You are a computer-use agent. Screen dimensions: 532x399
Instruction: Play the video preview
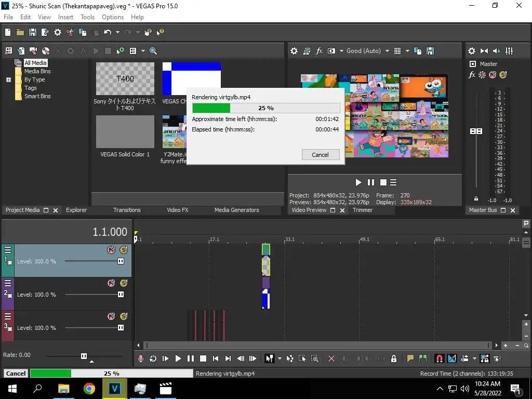tap(358, 182)
